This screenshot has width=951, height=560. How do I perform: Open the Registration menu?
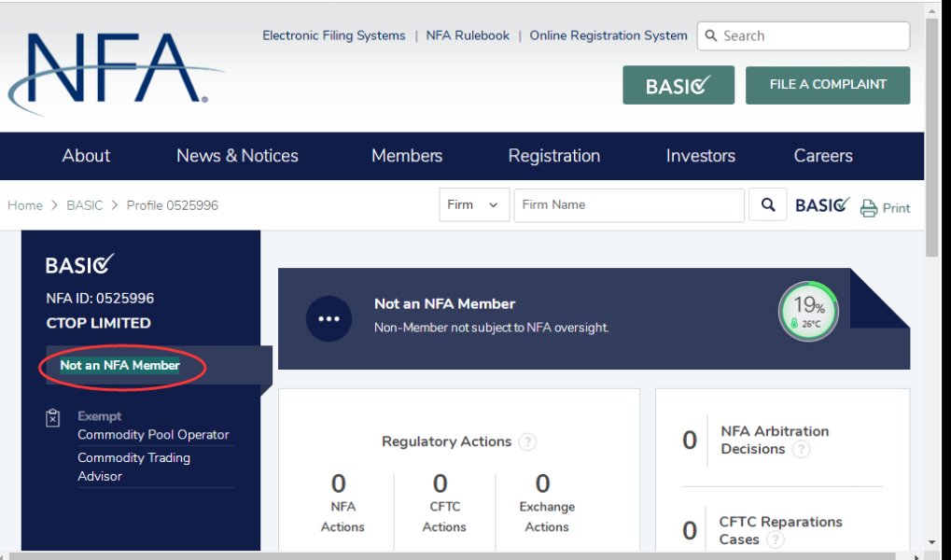pyautogui.click(x=553, y=156)
